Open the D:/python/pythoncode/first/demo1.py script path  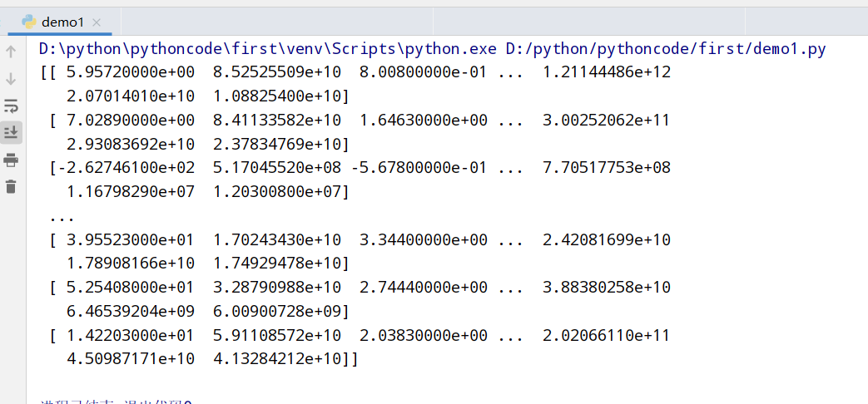pos(666,49)
